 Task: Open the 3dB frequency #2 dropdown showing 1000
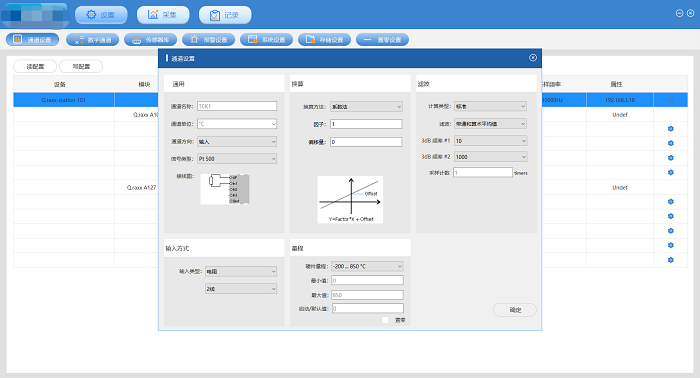[x=491, y=157]
